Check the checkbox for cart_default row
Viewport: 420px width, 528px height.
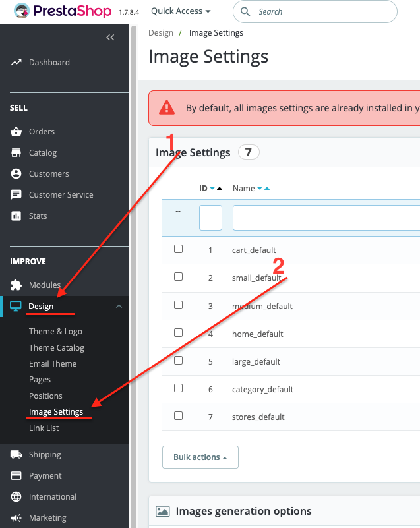178,249
